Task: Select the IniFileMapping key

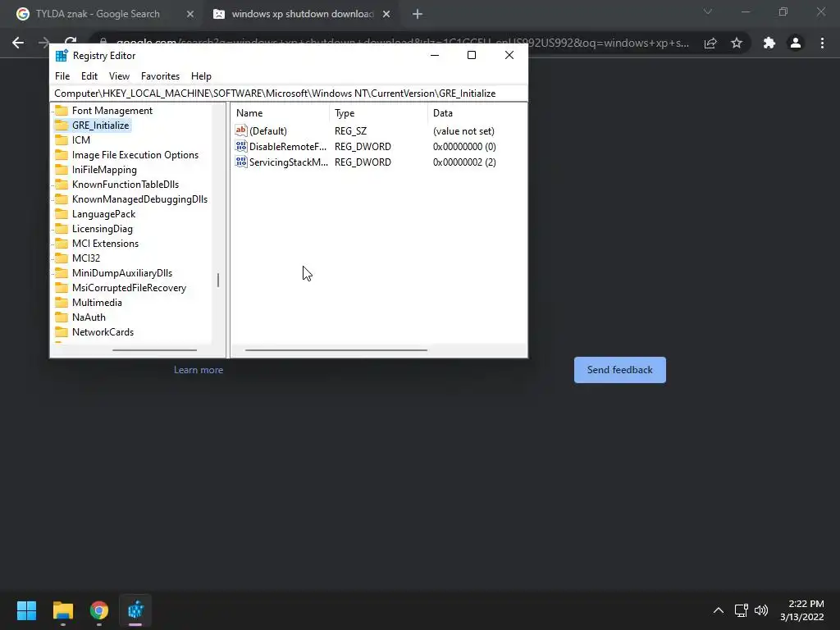Action: point(104,169)
